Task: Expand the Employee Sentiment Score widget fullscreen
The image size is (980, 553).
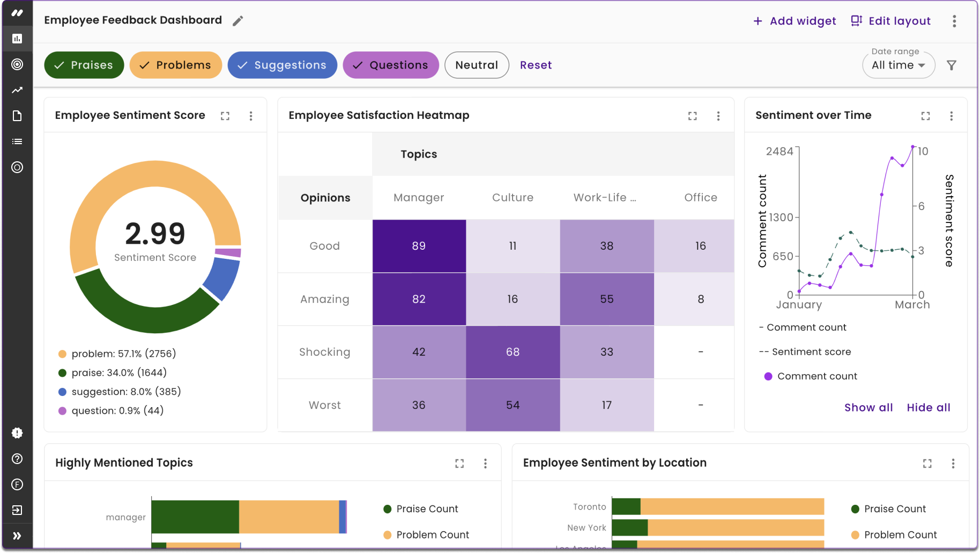Action: coord(225,116)
